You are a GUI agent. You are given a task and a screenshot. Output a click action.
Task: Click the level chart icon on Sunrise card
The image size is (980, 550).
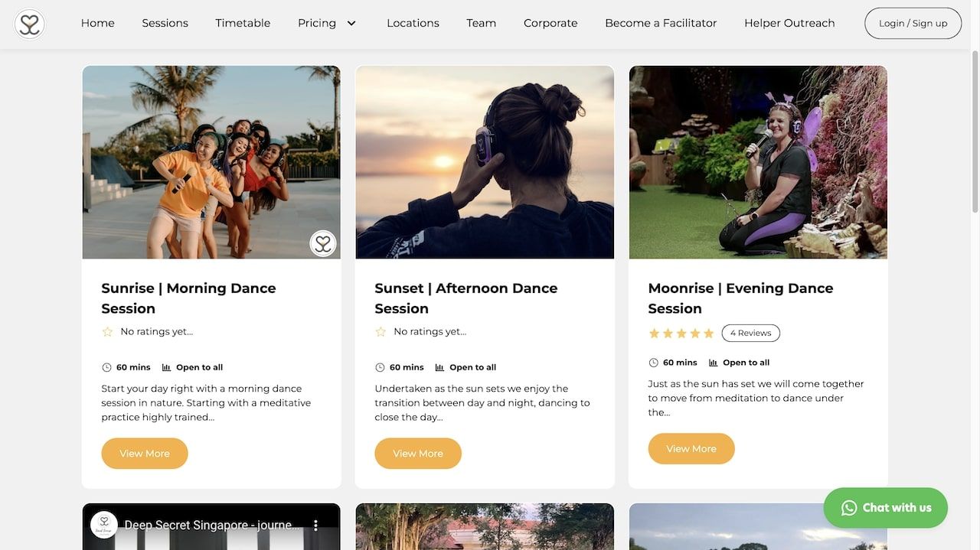click(167, 367)
